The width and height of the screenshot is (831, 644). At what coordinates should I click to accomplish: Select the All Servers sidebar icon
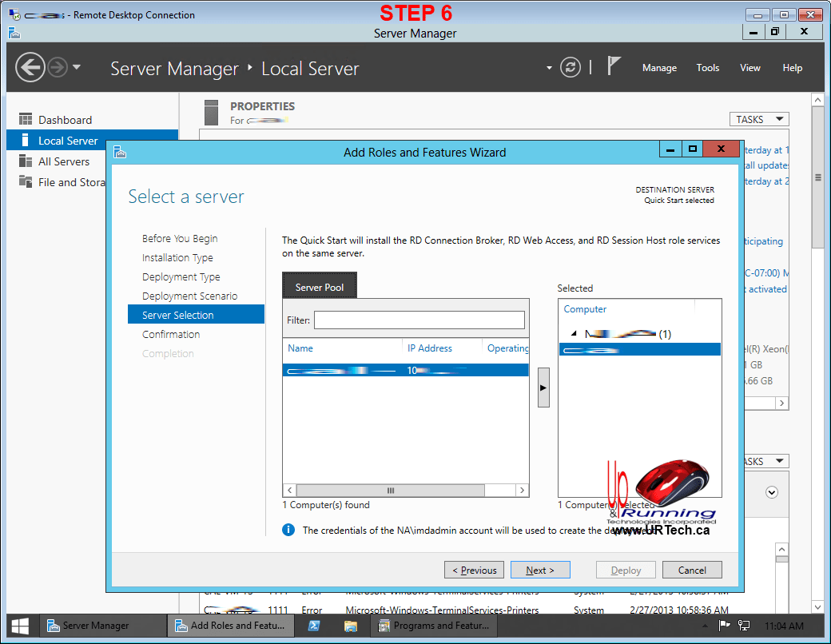click(26, 161)
